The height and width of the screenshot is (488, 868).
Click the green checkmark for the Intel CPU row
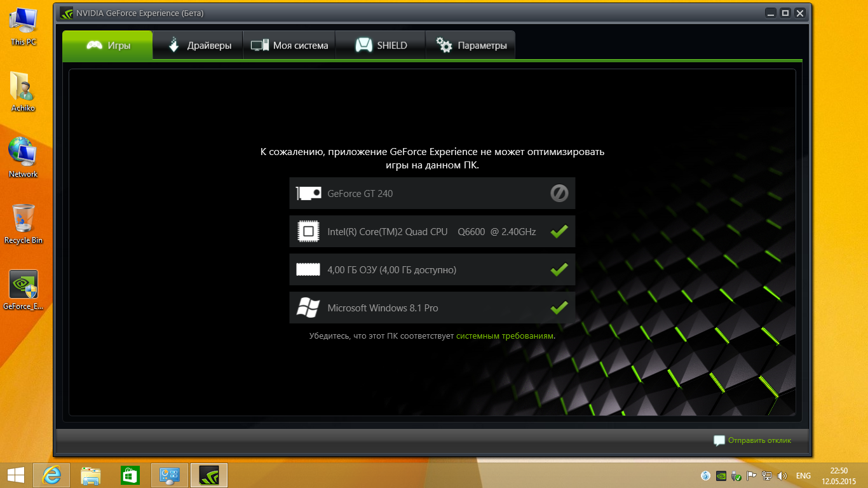tap(559, 231)
